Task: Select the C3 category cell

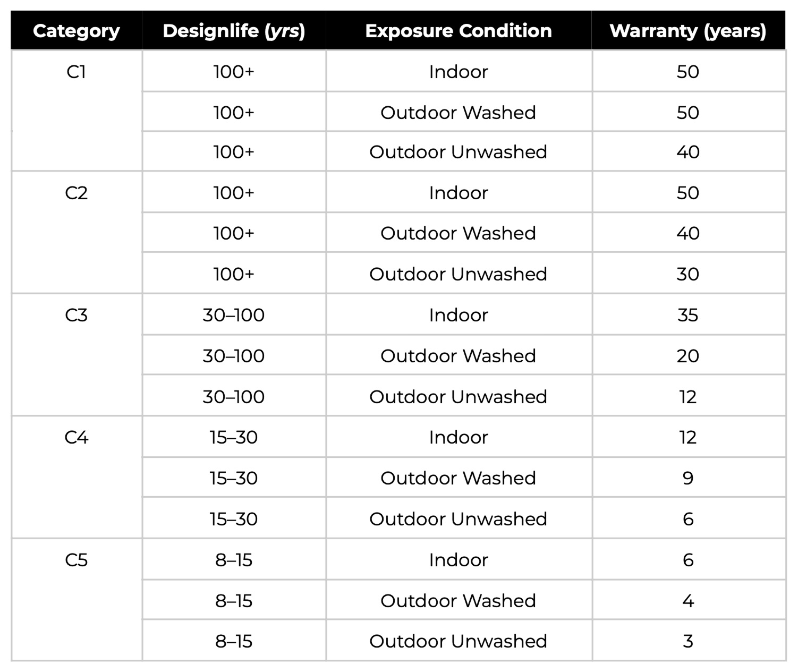Action: click(x=77, y=315)
